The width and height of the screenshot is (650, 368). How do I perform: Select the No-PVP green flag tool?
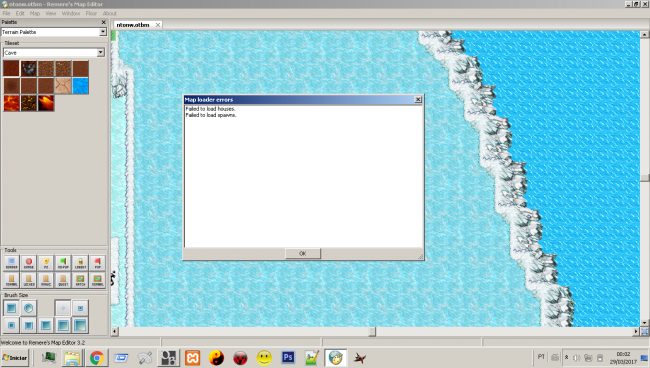tap(63, 263)
